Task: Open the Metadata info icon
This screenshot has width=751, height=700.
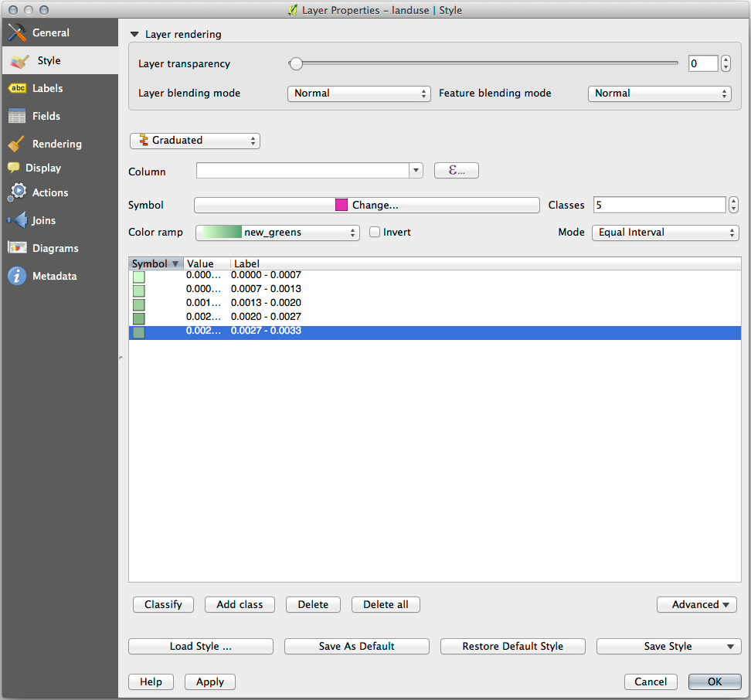Action: pos(17,276)
